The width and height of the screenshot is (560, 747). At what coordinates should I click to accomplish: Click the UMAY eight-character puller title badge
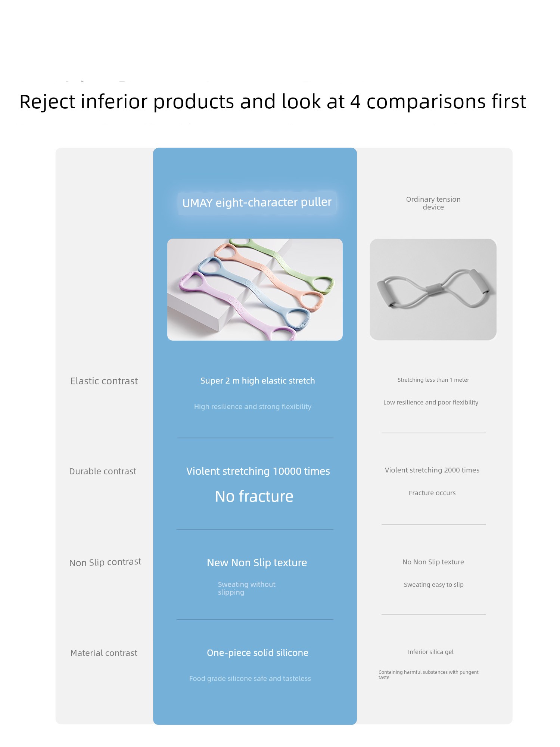pos(257,203)
